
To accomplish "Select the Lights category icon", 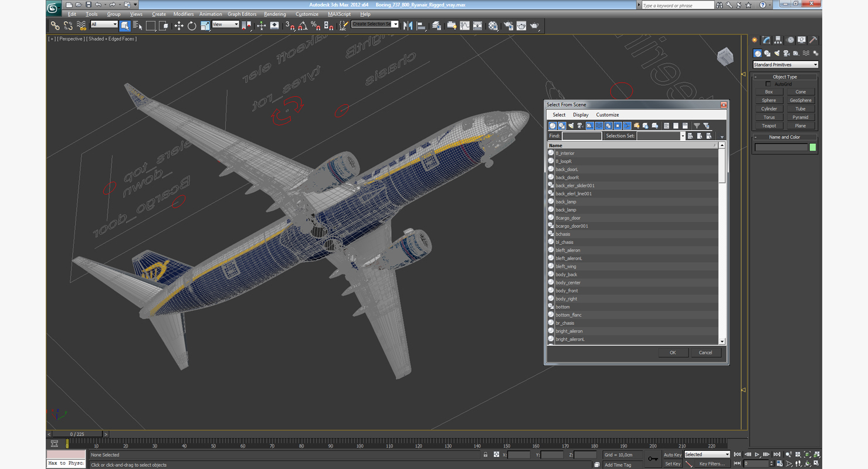I will coord(777,53).
